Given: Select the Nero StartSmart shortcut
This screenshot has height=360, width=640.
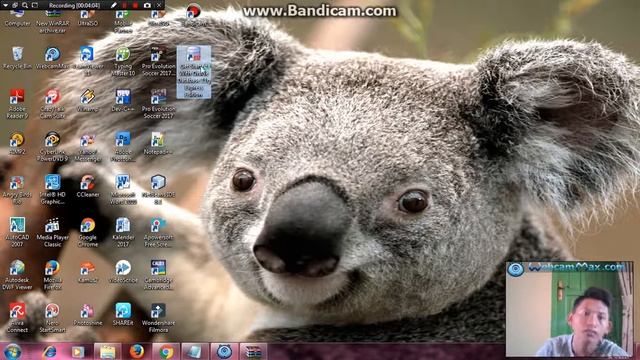Looking at the screenshot, I should [52, 318].
